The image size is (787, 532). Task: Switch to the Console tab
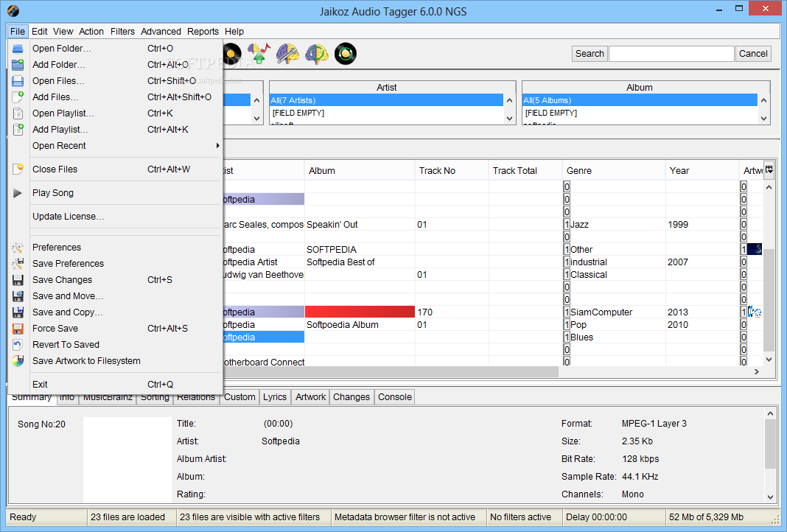coord(394,397)
